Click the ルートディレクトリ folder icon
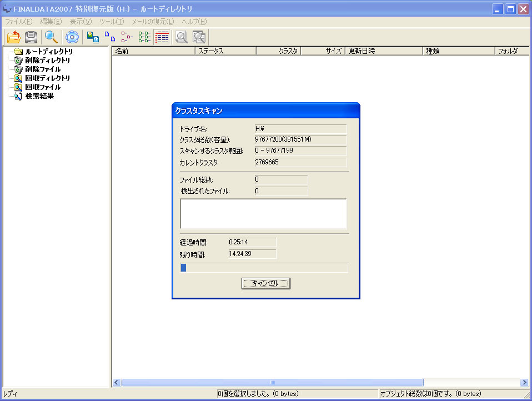 click(18, 52)
